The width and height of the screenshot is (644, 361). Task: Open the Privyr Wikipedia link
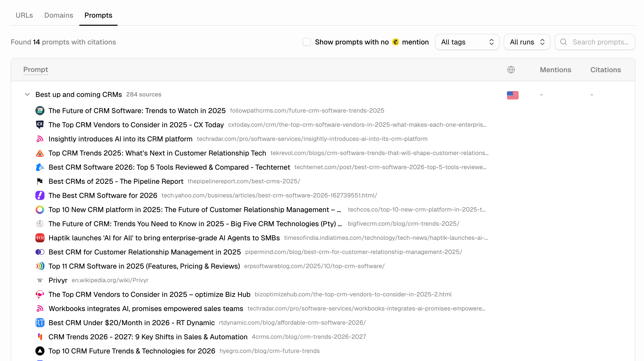[58, 280]
